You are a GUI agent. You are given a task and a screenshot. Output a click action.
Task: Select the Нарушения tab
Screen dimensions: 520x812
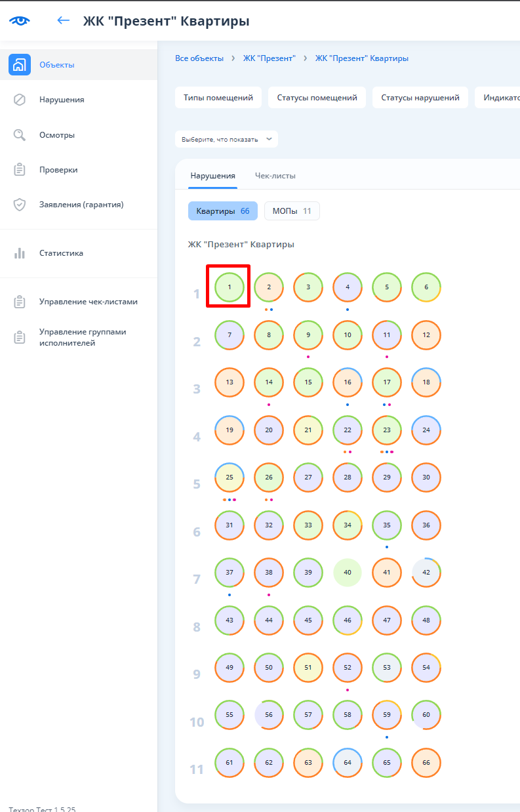click(212, 176)
